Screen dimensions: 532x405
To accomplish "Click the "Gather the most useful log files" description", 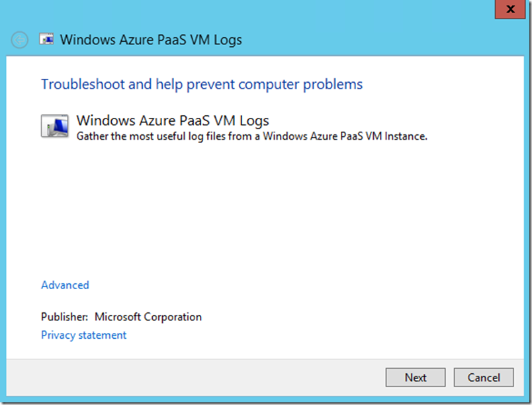I will click(x=251, y=137).
